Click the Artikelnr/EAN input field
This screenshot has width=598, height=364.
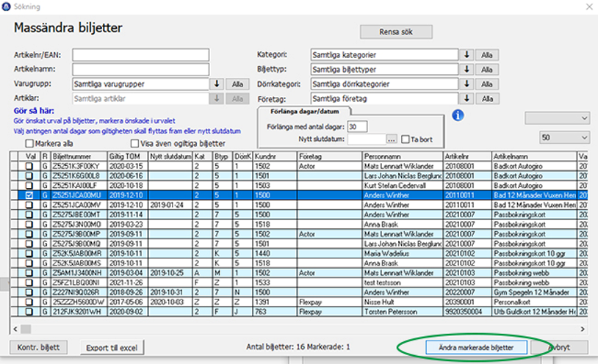pyautogui.click(x=141, y=55)
